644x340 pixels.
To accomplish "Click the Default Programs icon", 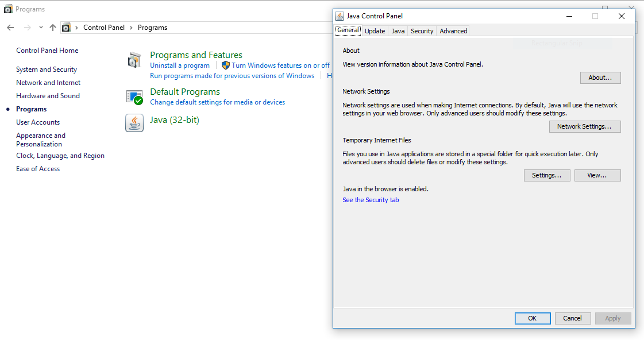I will coord(134,97).
